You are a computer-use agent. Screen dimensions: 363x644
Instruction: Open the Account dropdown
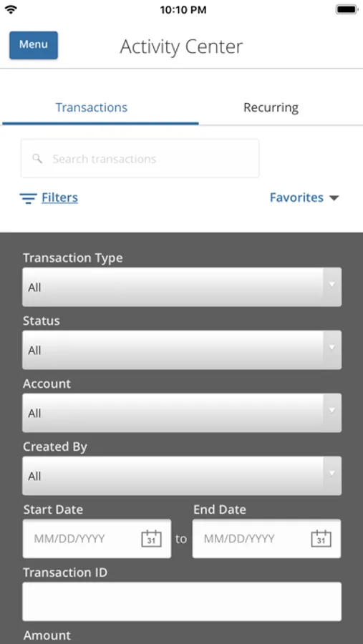point(182,413)
